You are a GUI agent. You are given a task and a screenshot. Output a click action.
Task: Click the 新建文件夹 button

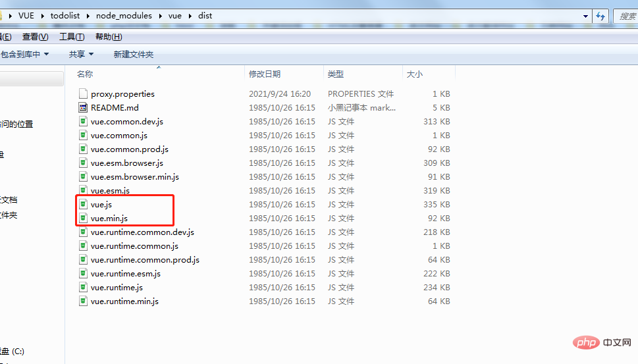point(134,54)
